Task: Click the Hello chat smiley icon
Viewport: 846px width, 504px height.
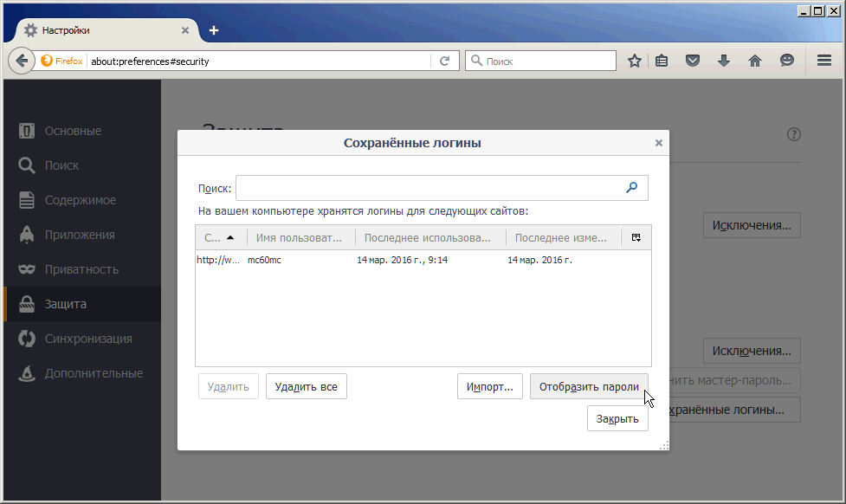Action: [786, 61]
